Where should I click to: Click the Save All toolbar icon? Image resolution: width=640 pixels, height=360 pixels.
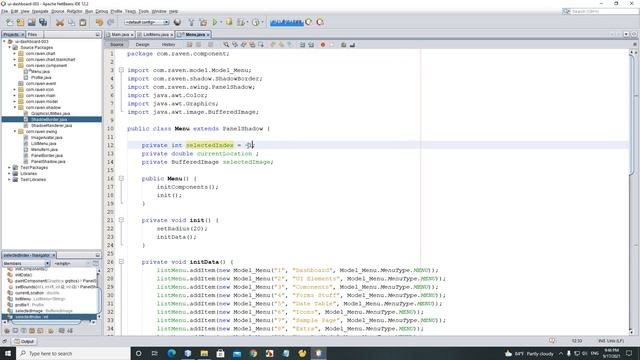pos(43,22)
